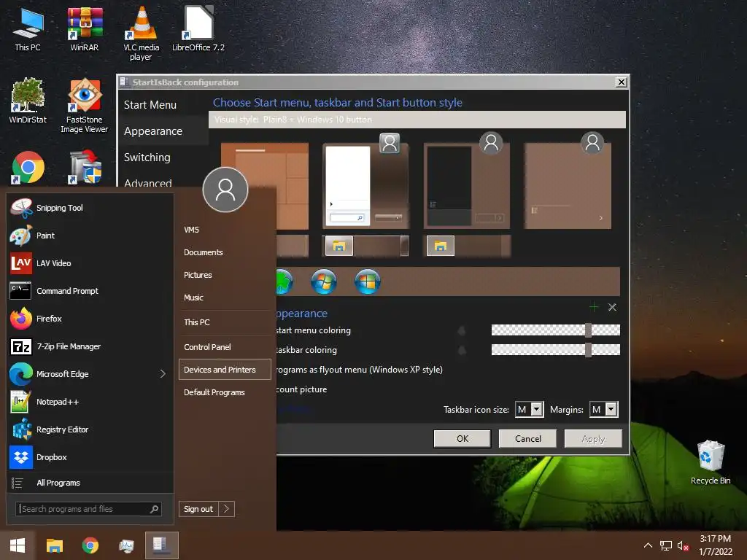
Task: Click the Windows Start button on taskbar
Action: (18, 545)
